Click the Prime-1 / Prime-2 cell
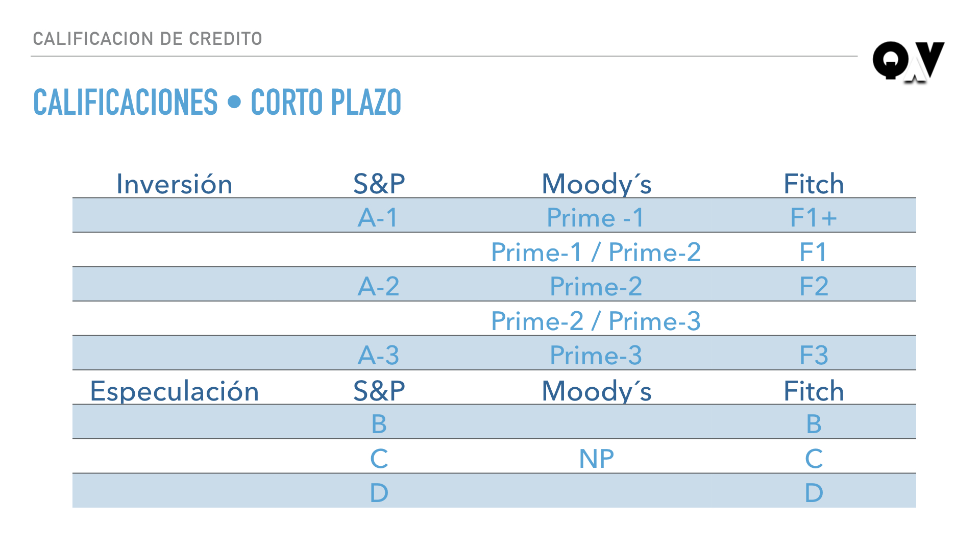Image resolution: width=980 pixels, height=551 pixels. click(596, 252)
